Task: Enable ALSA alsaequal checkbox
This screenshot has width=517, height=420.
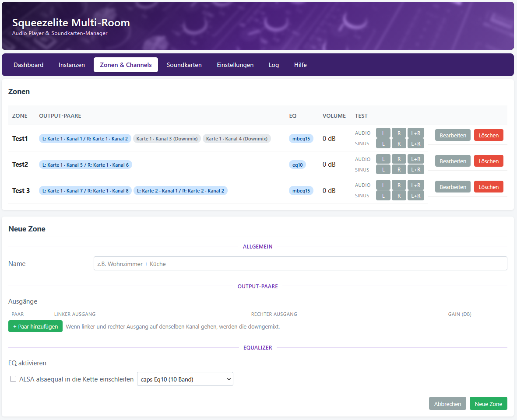Action: 13,379
